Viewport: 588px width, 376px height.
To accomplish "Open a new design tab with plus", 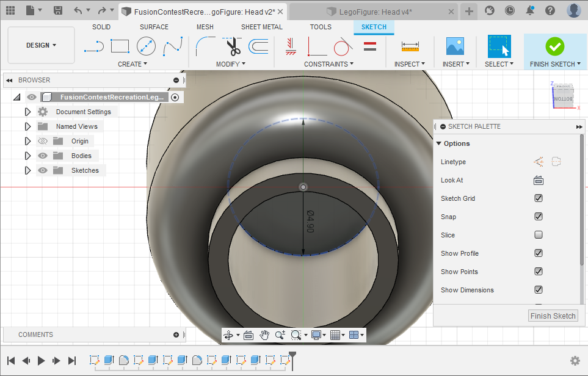I will coord(469,12).
